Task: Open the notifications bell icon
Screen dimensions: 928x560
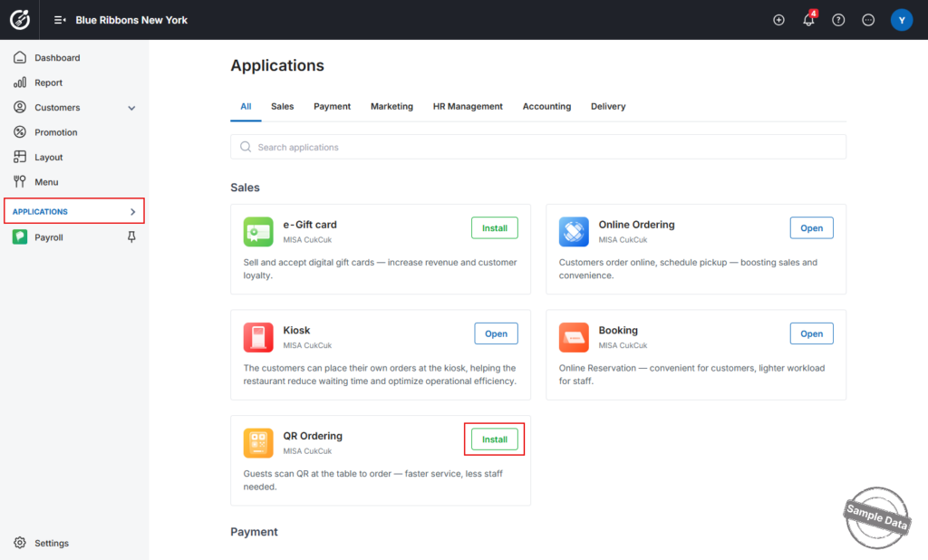Action: (808, 20)
